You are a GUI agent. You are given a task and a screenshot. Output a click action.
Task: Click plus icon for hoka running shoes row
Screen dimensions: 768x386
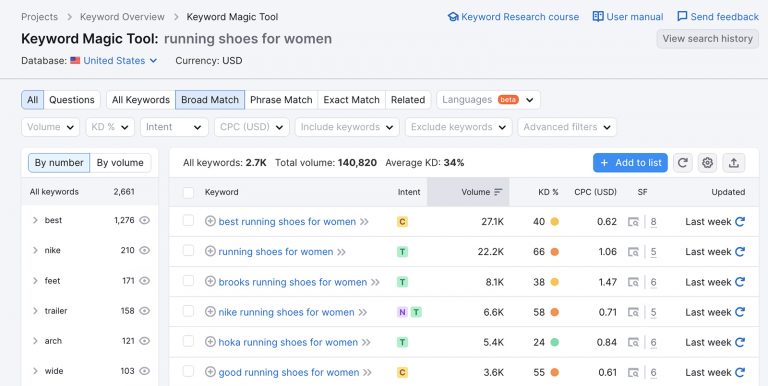[210, 342]
